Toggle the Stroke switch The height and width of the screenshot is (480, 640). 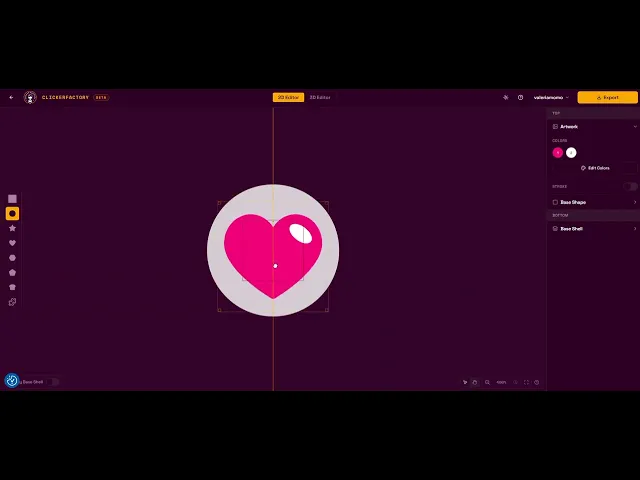click(630, 187)
